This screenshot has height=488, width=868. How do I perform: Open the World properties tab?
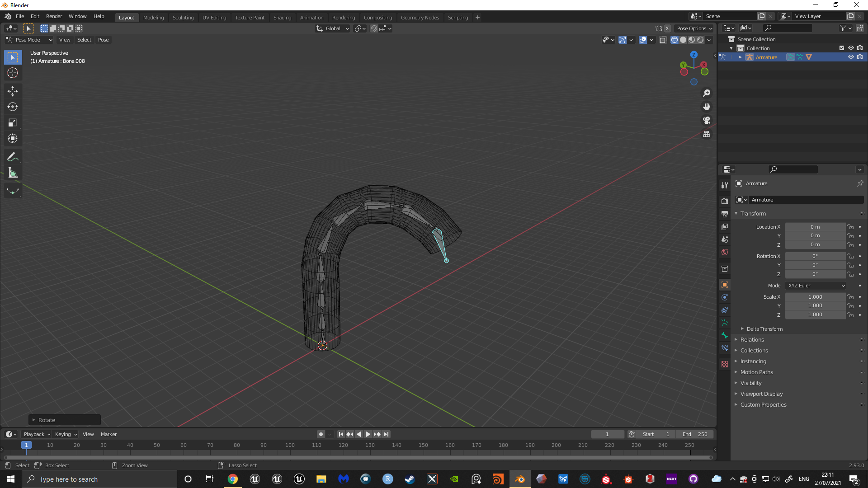tap(725, 252)
